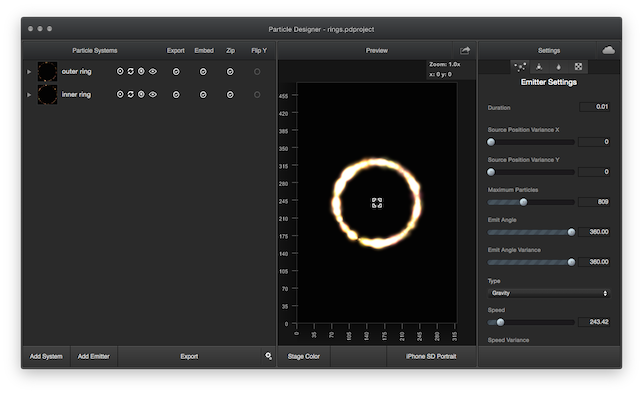Click the Maximum Particles slider

click(x=531, y=202)
